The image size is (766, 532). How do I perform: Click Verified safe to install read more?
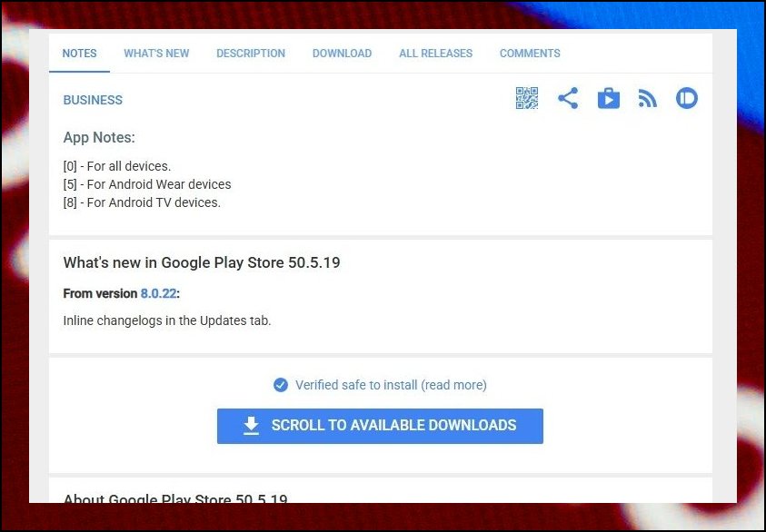point(391,385)
